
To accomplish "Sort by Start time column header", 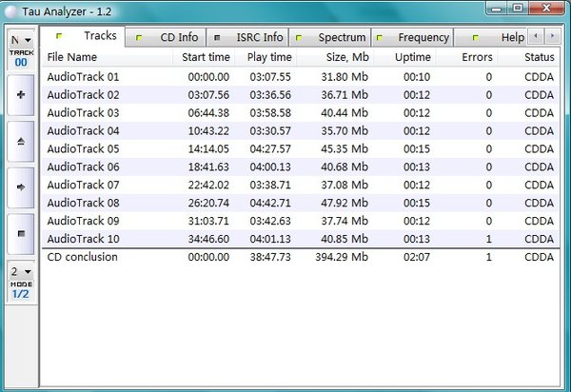I will [204, 57].
